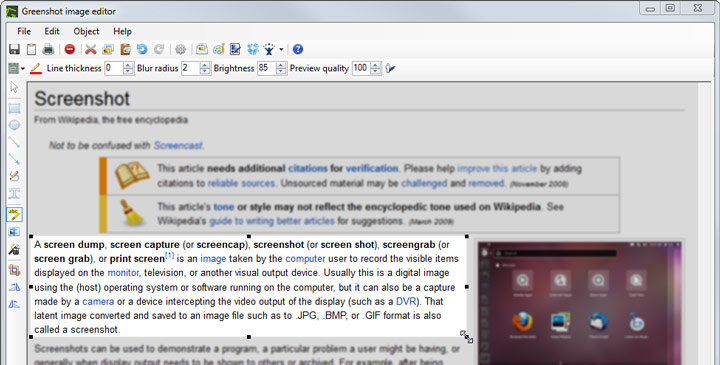Open the image in the Paint destination
This screenshot has width=720, height=365.
pos(219,49)
